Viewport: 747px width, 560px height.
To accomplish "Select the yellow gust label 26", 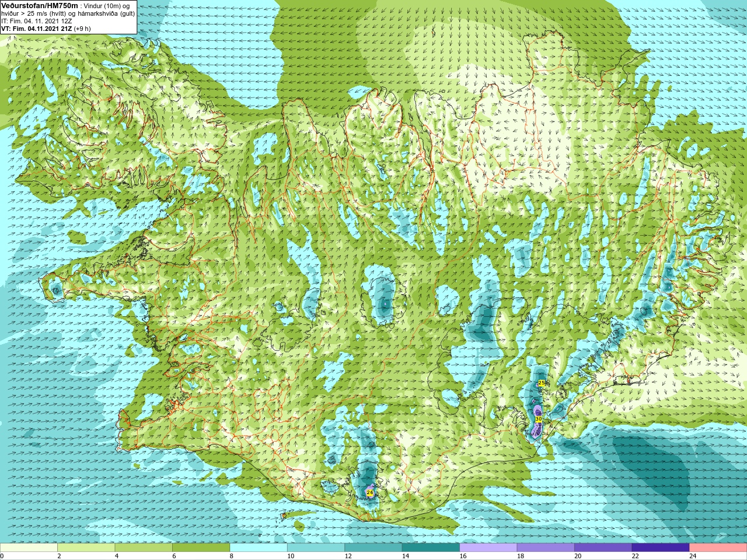I will click(x=369, y=492).
